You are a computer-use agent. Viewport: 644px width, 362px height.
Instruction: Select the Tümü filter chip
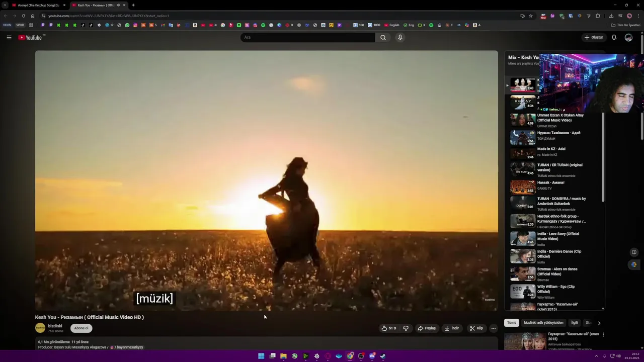pyautogui.click(x=512, y=323)
